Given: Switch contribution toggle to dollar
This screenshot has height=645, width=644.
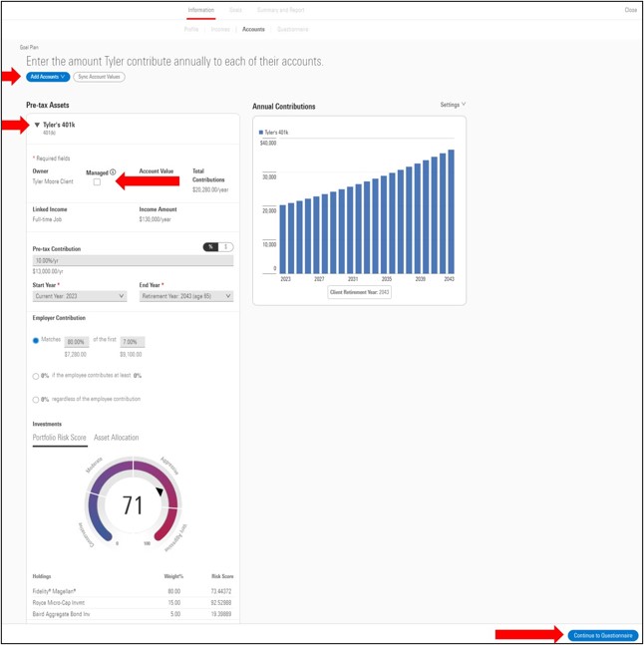Looking at the screenshot, I should pos(225,247).
